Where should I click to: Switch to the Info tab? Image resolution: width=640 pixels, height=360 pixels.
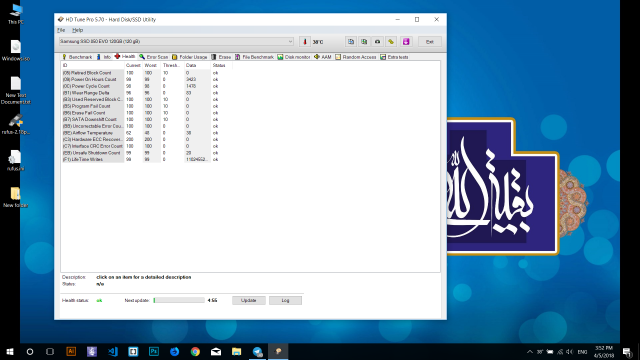pyautogui.click(x=104, y=57)
